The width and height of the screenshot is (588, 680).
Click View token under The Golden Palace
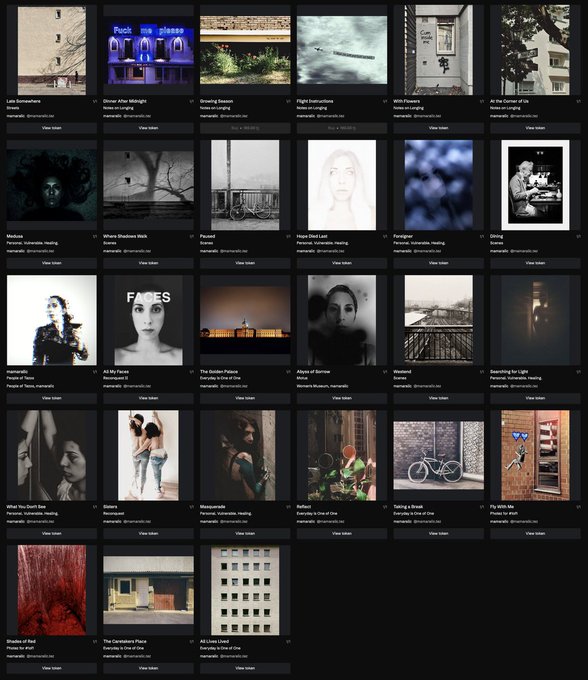tap(245, 398)
